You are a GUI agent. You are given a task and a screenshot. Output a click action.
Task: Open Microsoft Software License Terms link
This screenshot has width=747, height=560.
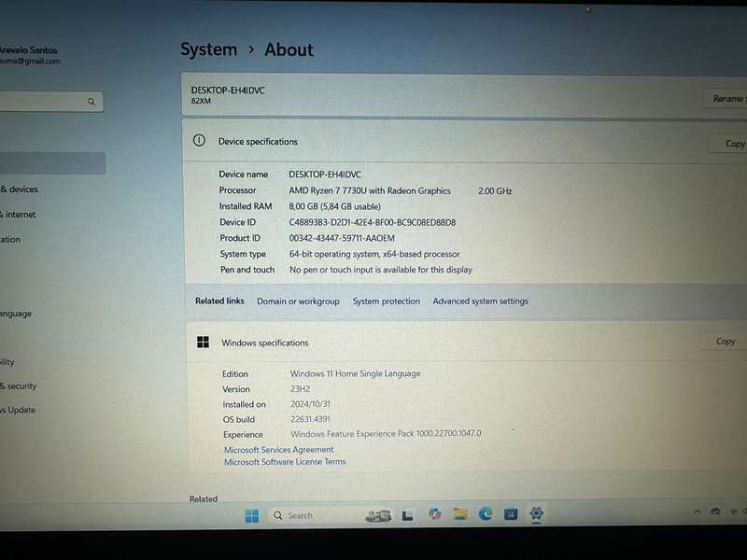click(285, 462)
